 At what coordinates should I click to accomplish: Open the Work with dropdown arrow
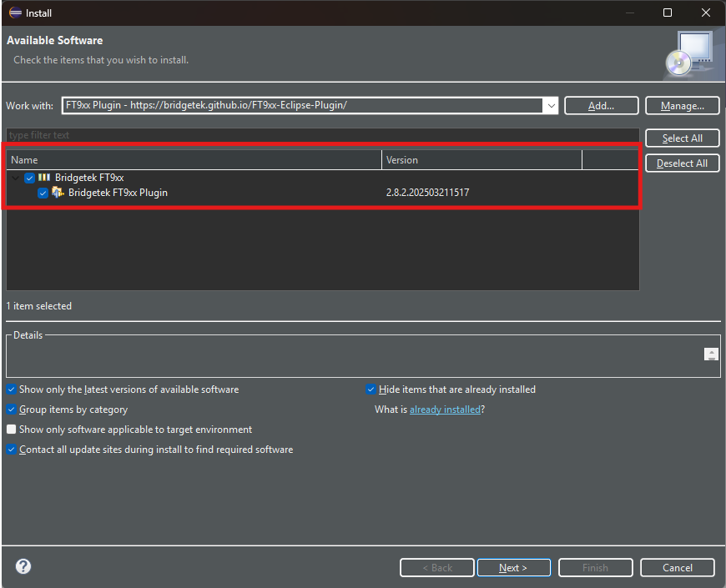pos(551,105)
